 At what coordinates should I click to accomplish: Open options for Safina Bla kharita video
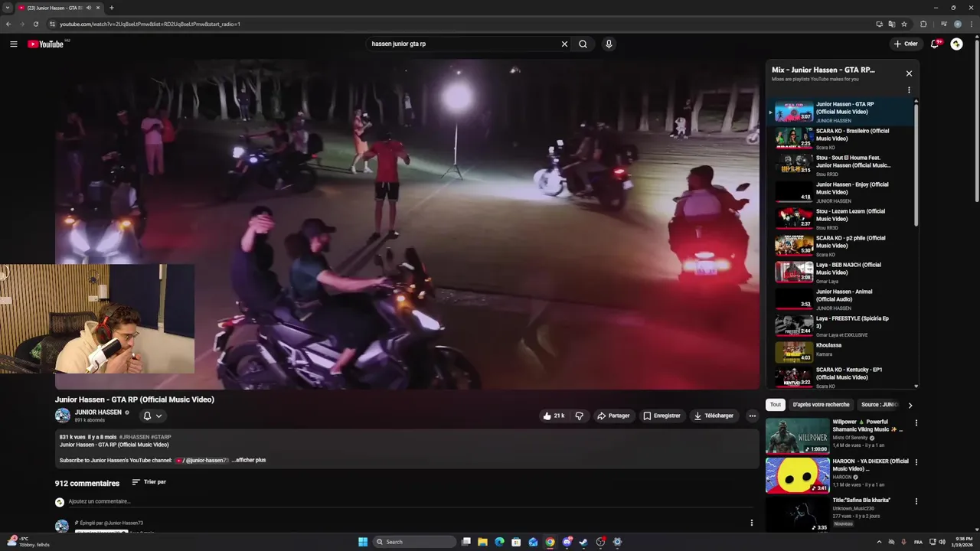(916, 501)
